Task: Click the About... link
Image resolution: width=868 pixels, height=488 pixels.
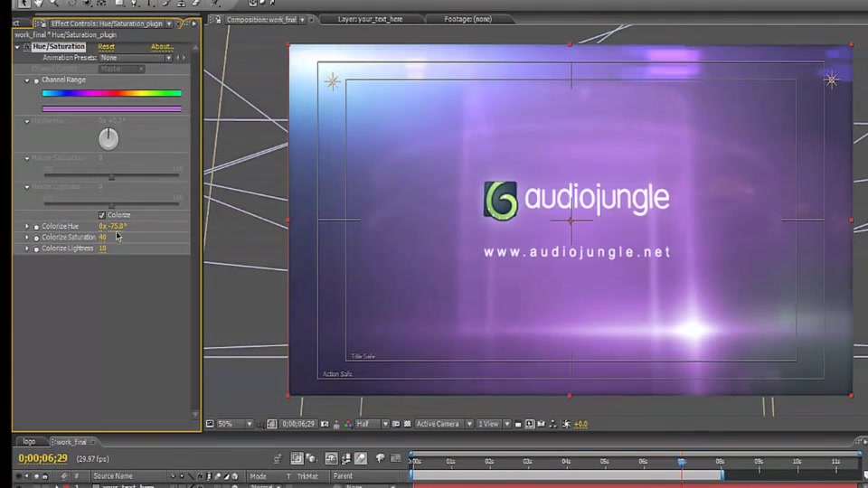Action: pyautogui.click(x=162, y=46)
